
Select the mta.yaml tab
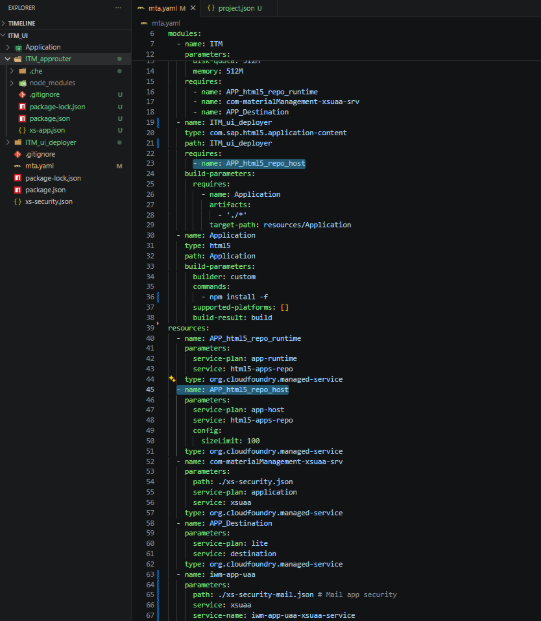(x=167, y=8)
